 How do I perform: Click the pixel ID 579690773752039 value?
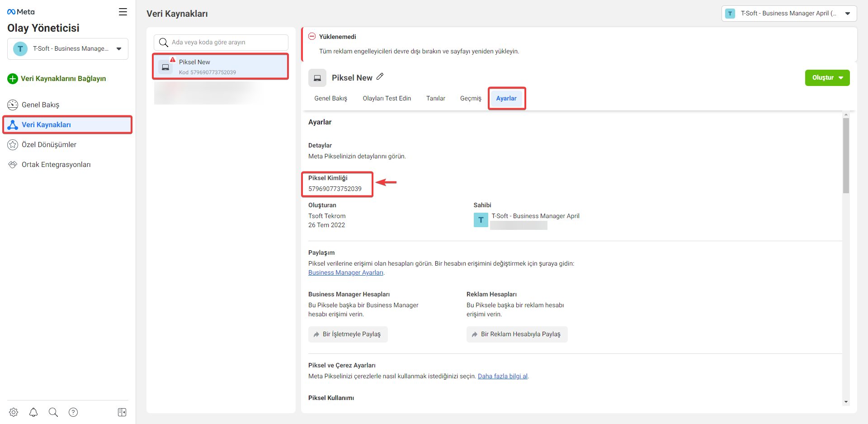[335, 189]
